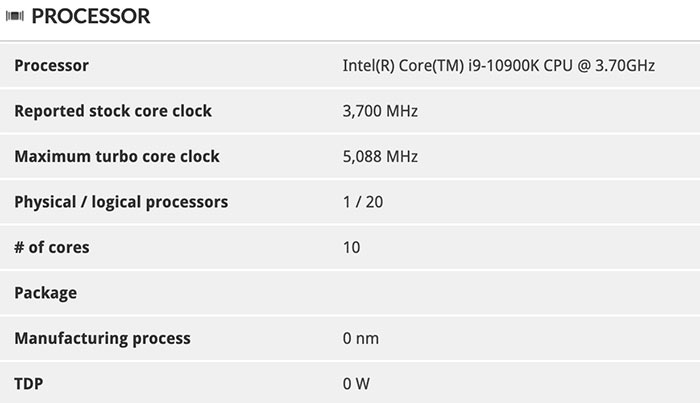Viewport: 700px width, 403px height.
Task: Click the # of cores label
Action: tap(58, 247)
